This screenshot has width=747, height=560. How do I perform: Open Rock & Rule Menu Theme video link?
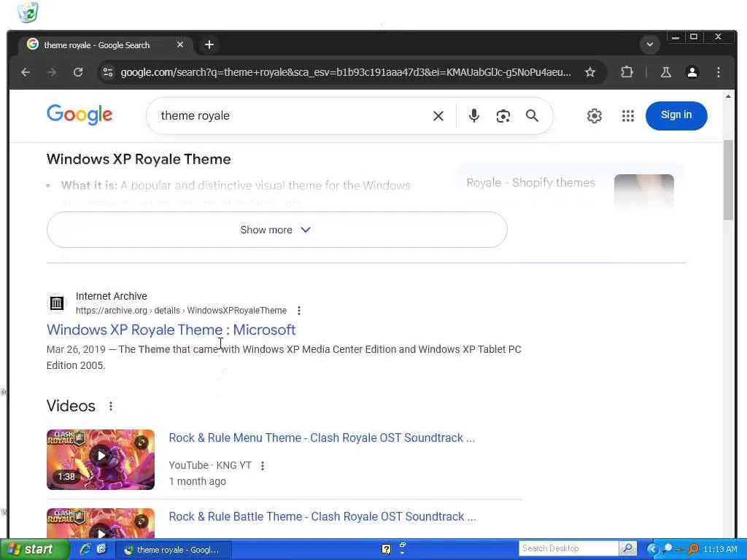(322, 437)
